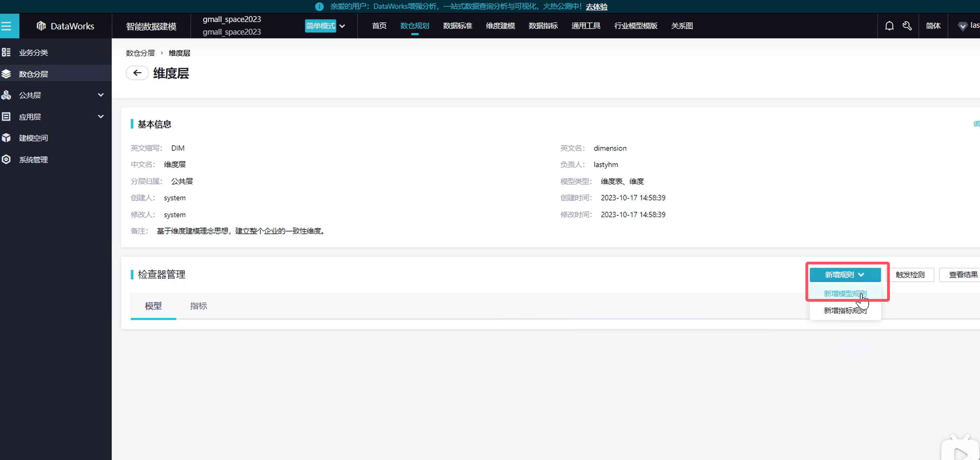Click the info icon in banner

coord(319,6)
